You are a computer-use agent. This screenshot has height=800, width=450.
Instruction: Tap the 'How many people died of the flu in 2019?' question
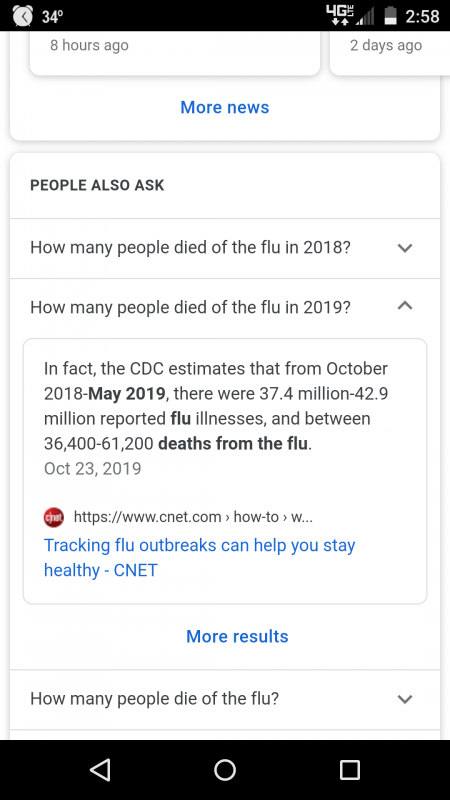point(190,307)
